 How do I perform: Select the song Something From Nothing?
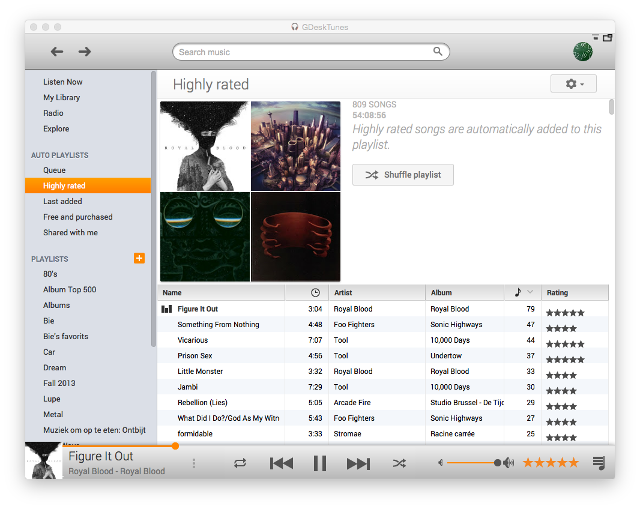click(x=218, y=324)
